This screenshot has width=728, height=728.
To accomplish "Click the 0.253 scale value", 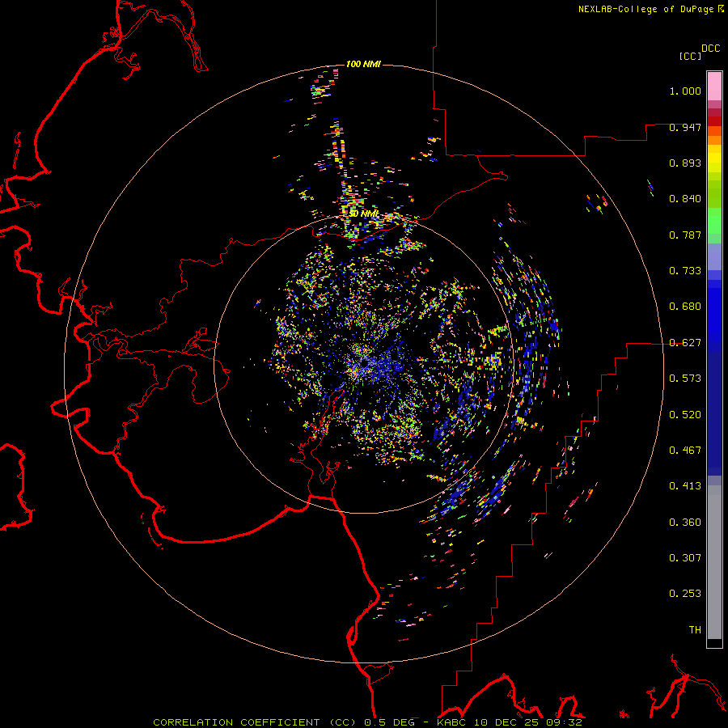I will click(685, 594).
